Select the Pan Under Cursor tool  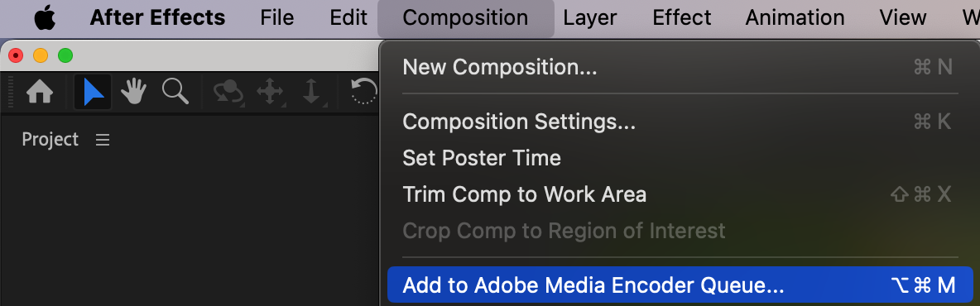click(x=270, y=93)
